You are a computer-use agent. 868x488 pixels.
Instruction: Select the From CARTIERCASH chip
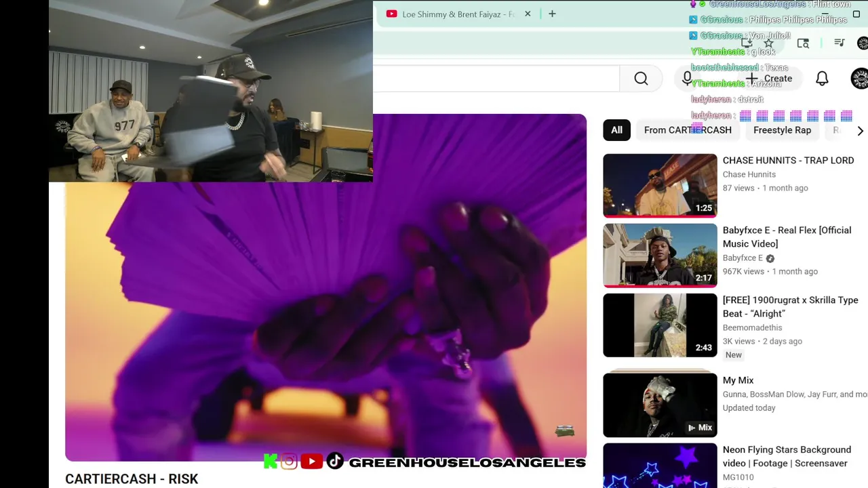(x=688, y=130)
